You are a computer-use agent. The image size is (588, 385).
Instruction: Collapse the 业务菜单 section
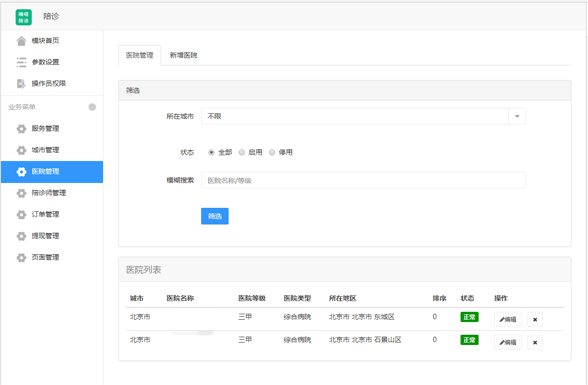92,107
